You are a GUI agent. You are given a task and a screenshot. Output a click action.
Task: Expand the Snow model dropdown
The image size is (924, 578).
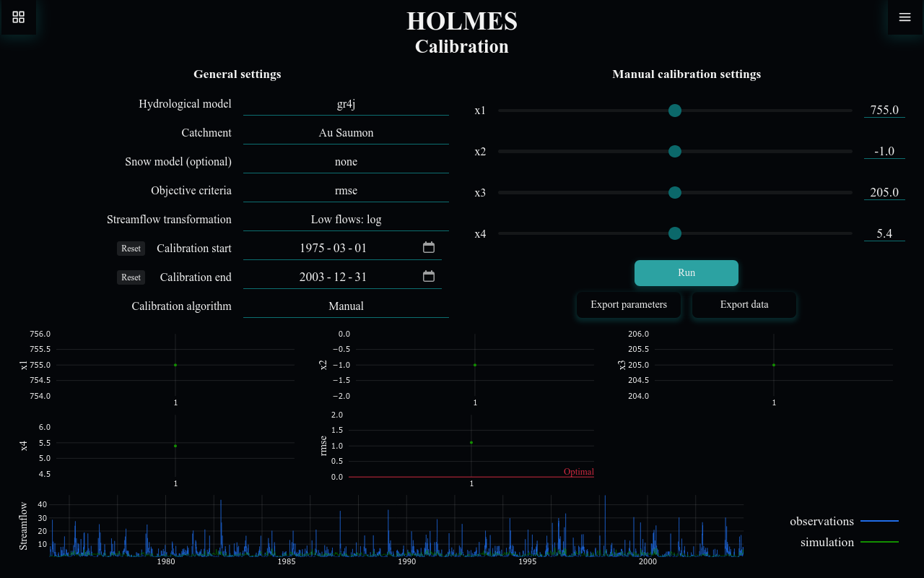[346, 162]
